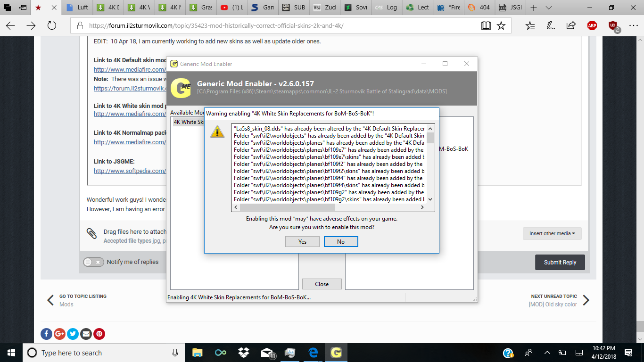Expand the browser tab list chevron
644x362 pixels.
(x=548, y=8)
